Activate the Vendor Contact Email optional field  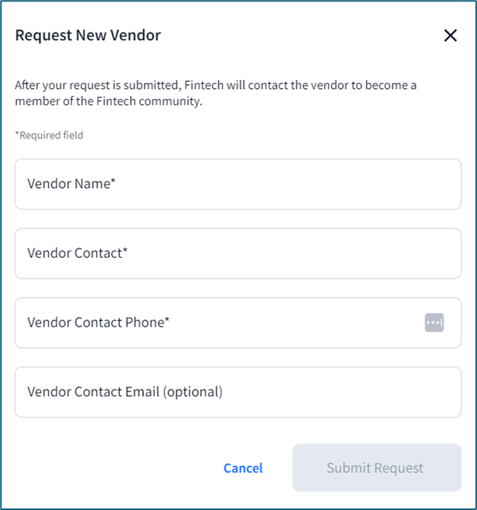pyautogui.click(x=238, y=392)
